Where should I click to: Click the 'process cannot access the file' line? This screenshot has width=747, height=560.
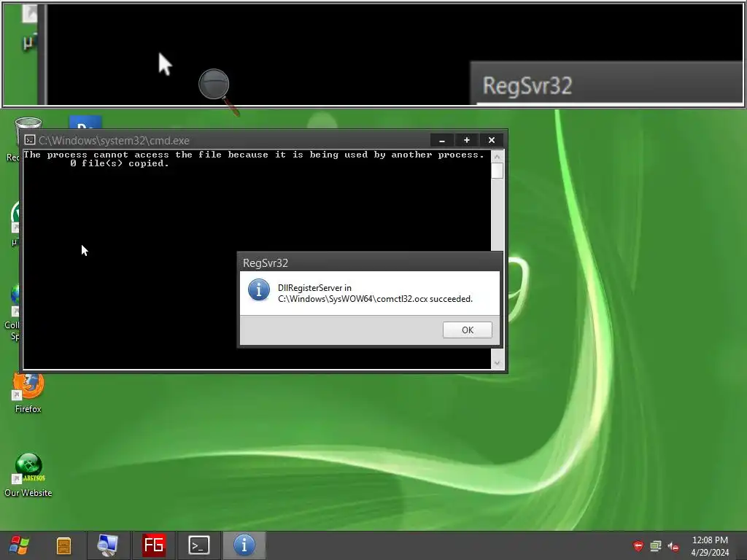tap(253, 155)
